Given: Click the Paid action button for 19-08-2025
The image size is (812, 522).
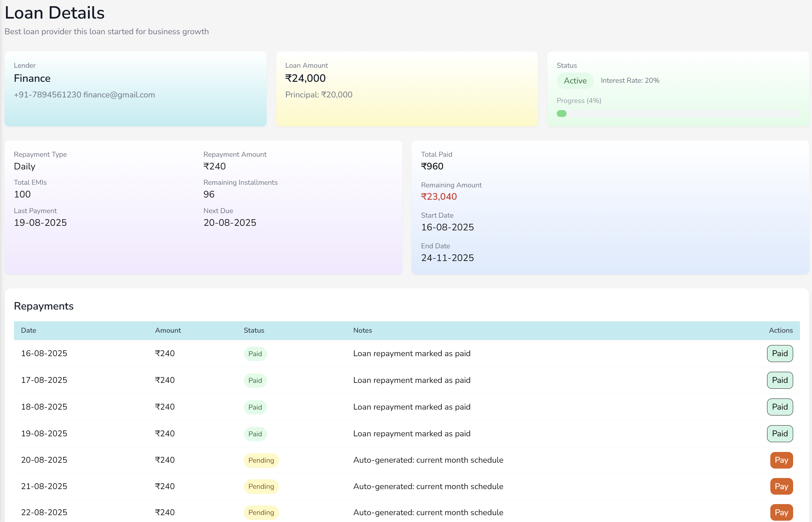Looking at the screenshot, I should coord(779,433).
